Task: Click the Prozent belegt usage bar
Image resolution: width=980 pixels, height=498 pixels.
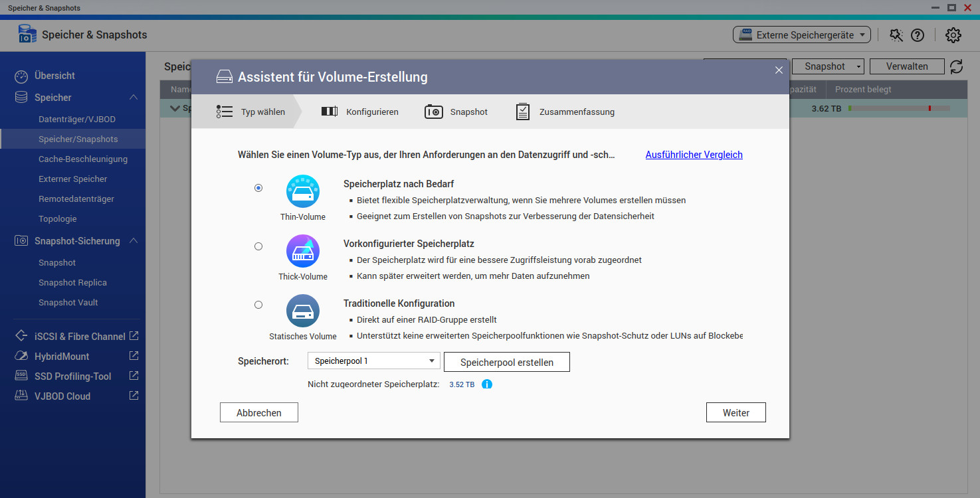Action: pos(898,108)
